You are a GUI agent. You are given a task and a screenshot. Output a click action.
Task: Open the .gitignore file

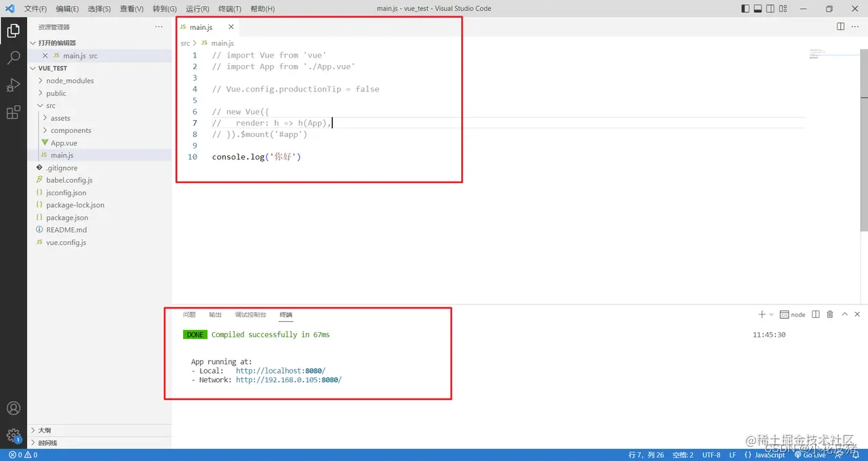point(100,167)
